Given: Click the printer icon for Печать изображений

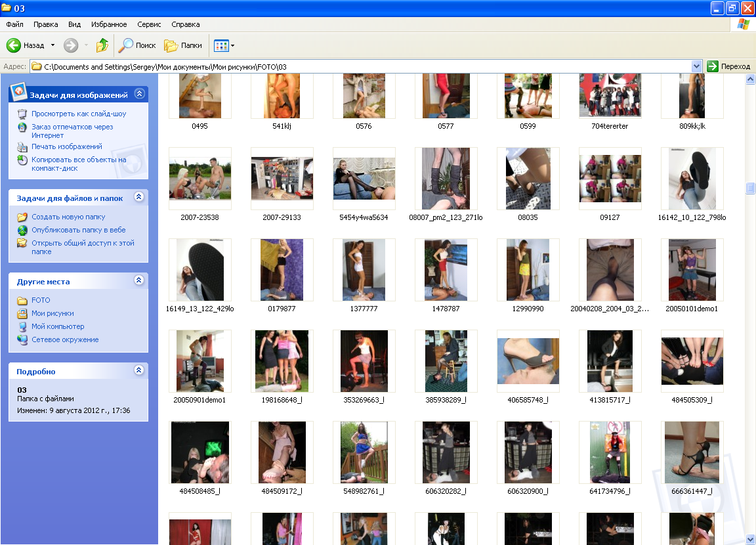Looking at the screenshot, I should [x=22, y=147].
